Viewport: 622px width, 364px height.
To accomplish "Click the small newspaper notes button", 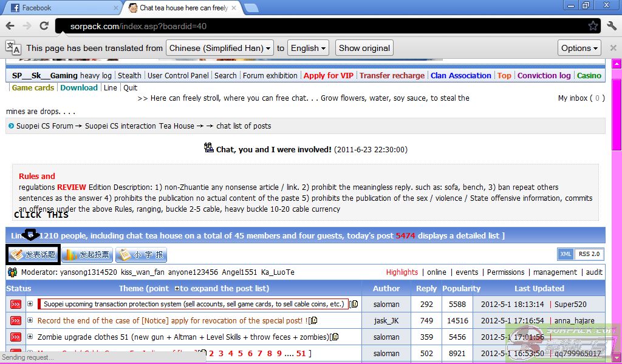I will (141, 255).
